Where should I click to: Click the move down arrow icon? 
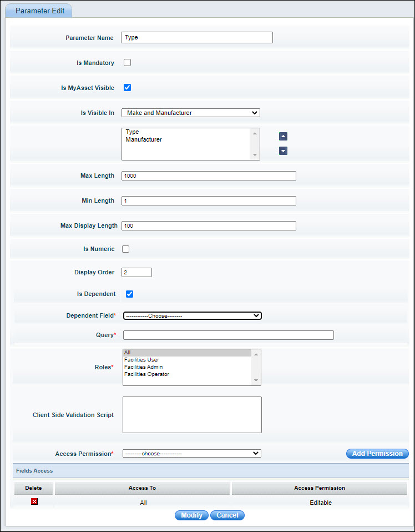[283, 150]
